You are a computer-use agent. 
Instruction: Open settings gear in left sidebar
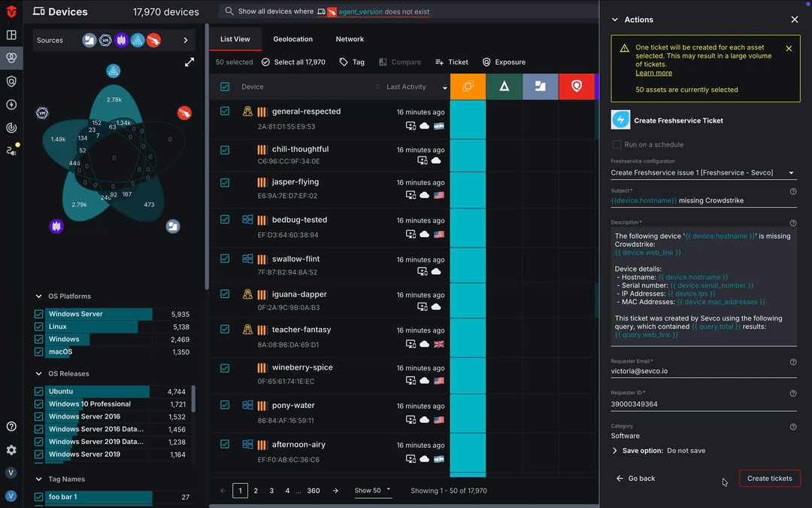[11, 450]
